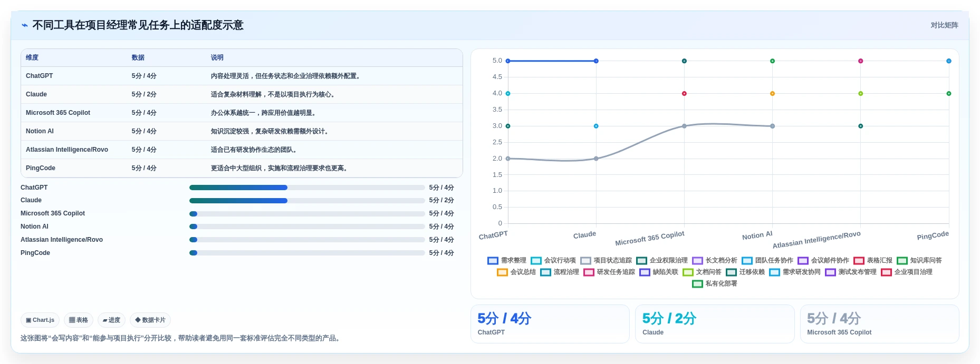Click the Microsoft 365 Copilot data card
This screenshot has width=980, height=364.
coord(879,324)
